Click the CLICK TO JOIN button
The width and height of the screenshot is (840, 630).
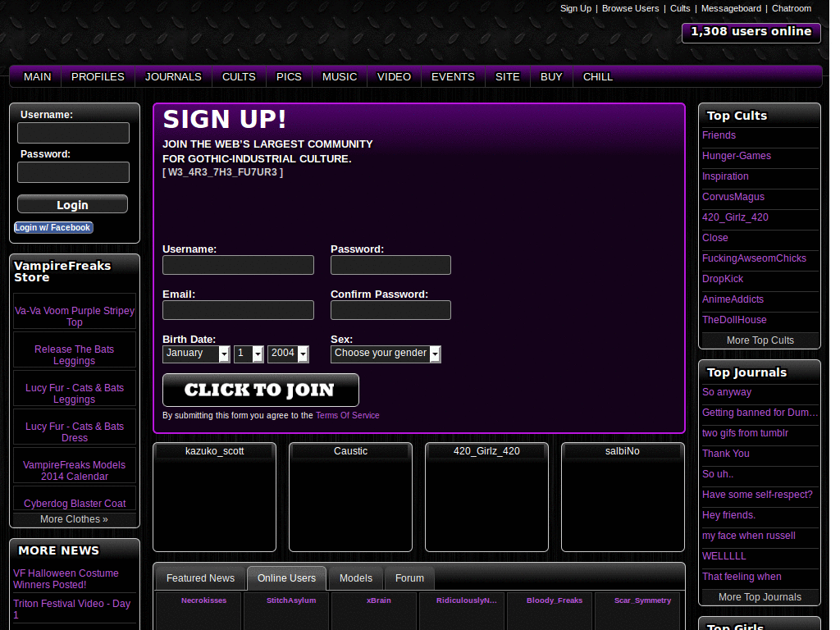[260, 390]
